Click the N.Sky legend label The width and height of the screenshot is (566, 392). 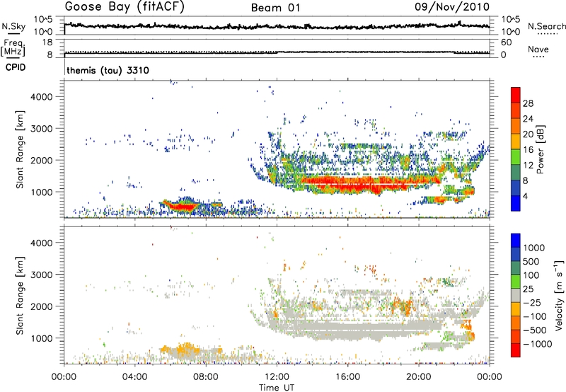(x=13, y=26)
